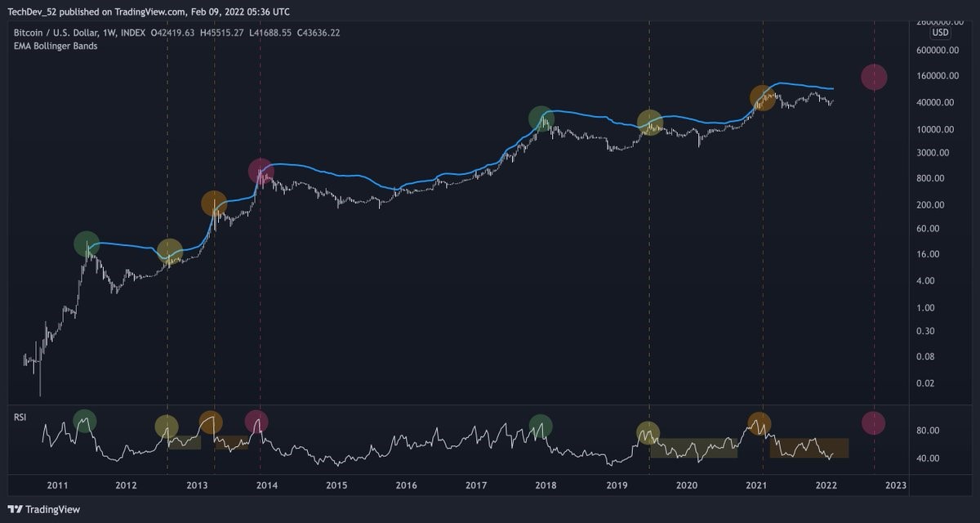Click the 2023 year on time axis
The width and height of the screenshot is (980, 523).
point(896,485)
